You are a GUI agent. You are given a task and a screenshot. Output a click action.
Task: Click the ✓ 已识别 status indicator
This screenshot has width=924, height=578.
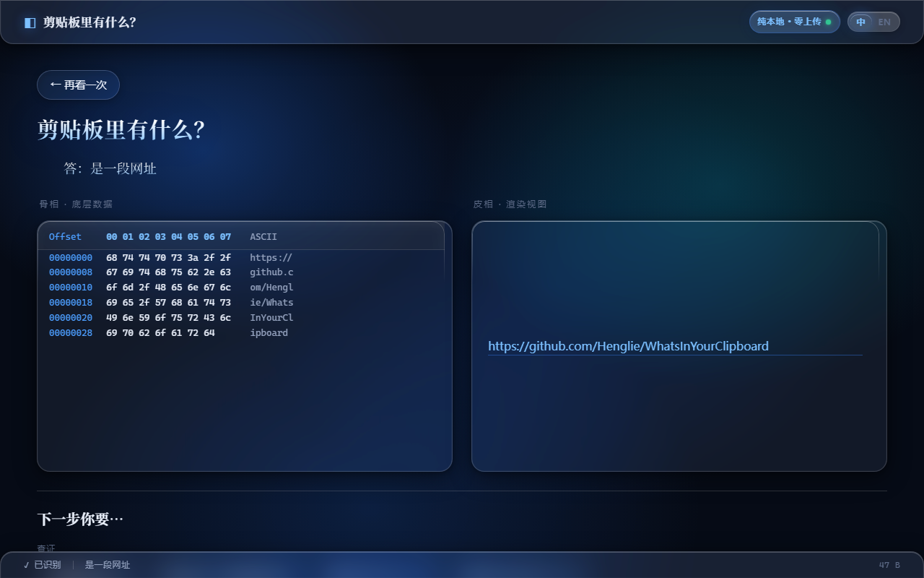coord(42,565)
